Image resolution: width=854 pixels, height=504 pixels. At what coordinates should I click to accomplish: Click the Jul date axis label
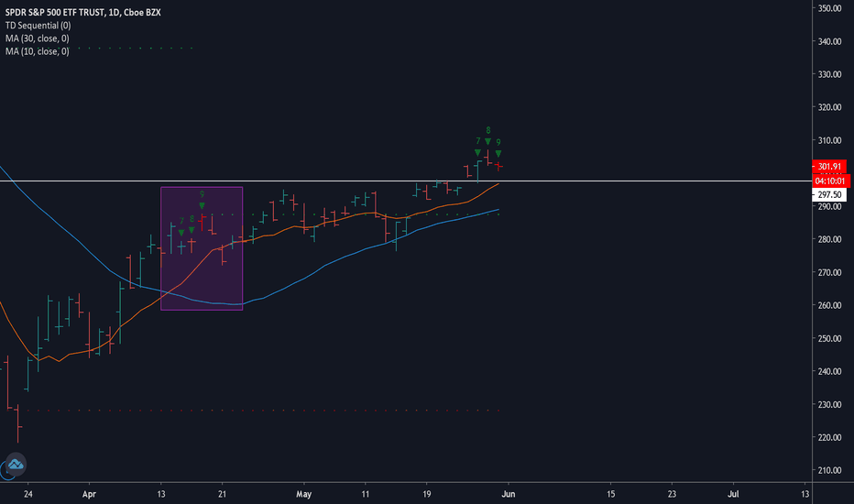click(733, 494)
